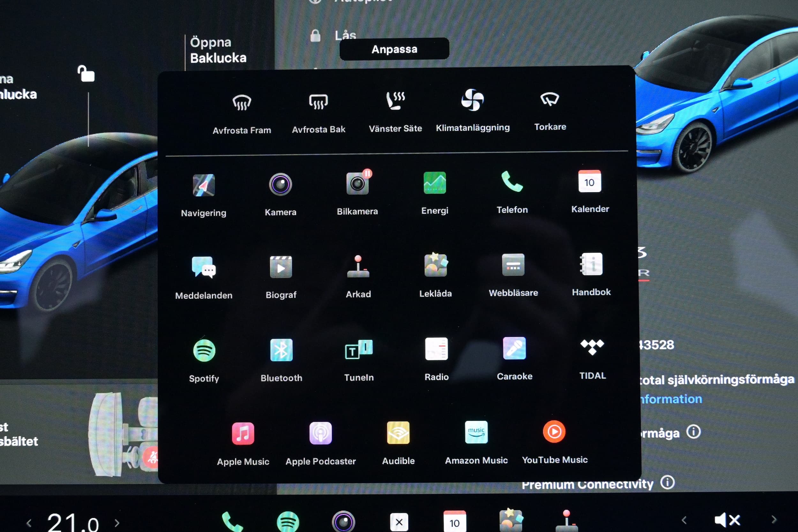Open the Torkare wiper control
The height and width of the screenshot is (532, 798).
550,99
